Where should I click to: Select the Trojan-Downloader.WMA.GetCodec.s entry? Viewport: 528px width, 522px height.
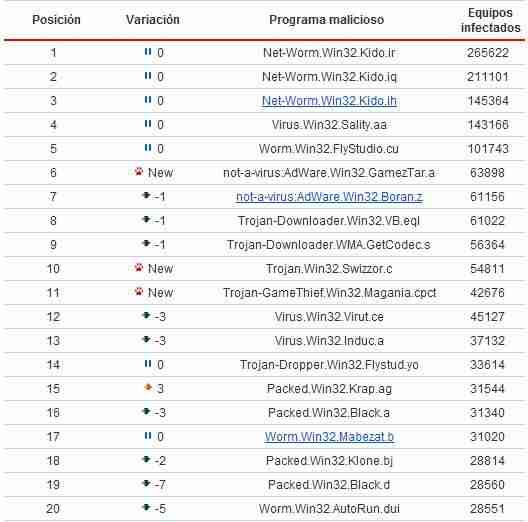coord(329,245)
